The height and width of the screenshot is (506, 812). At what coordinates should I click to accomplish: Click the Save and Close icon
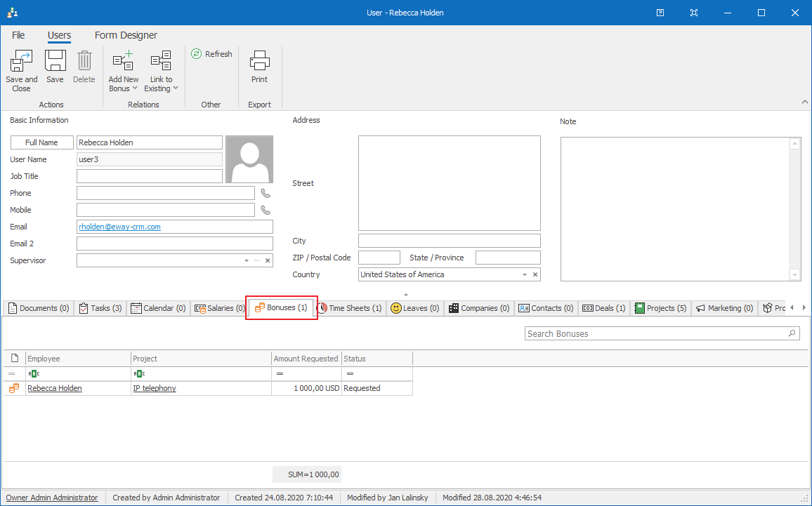tap(21, 60)
